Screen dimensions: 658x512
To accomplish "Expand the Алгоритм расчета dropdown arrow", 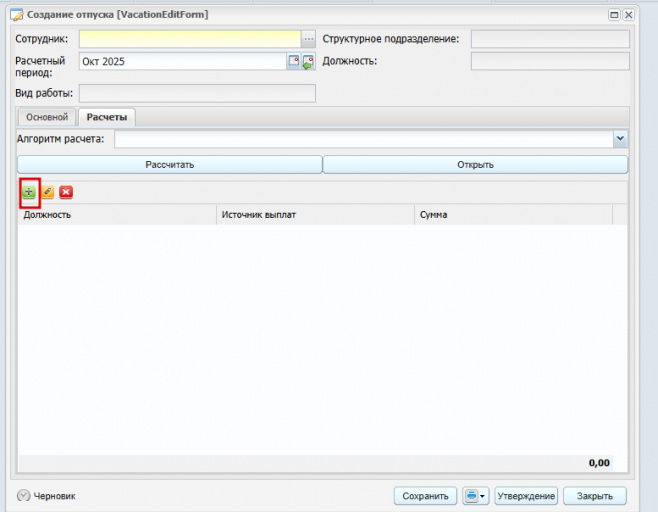I will tap(620, 139).
